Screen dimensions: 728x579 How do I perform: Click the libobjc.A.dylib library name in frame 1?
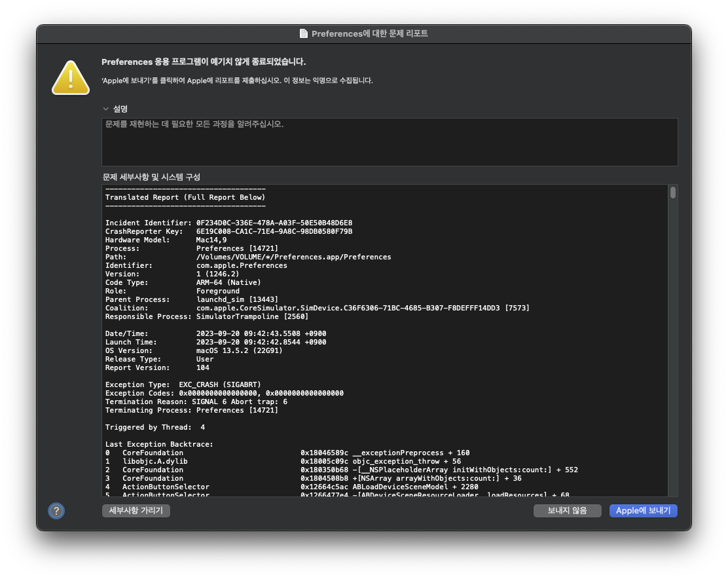click(155, 462)
